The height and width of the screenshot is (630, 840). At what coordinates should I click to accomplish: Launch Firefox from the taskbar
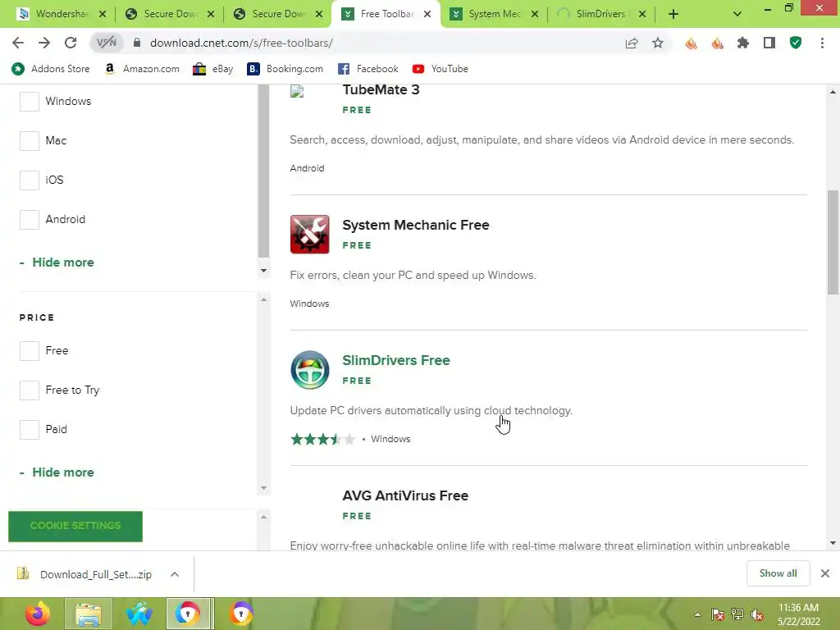[x=38, y=614]
